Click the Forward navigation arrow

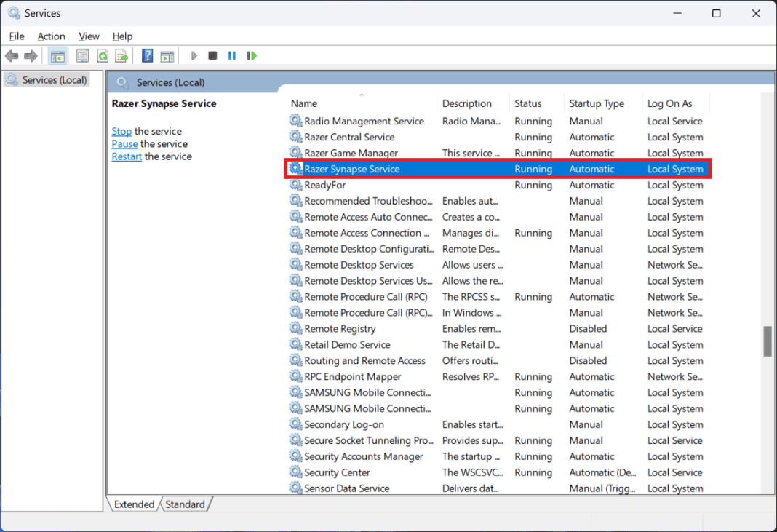pyautogui.click(x=31, y=55)
